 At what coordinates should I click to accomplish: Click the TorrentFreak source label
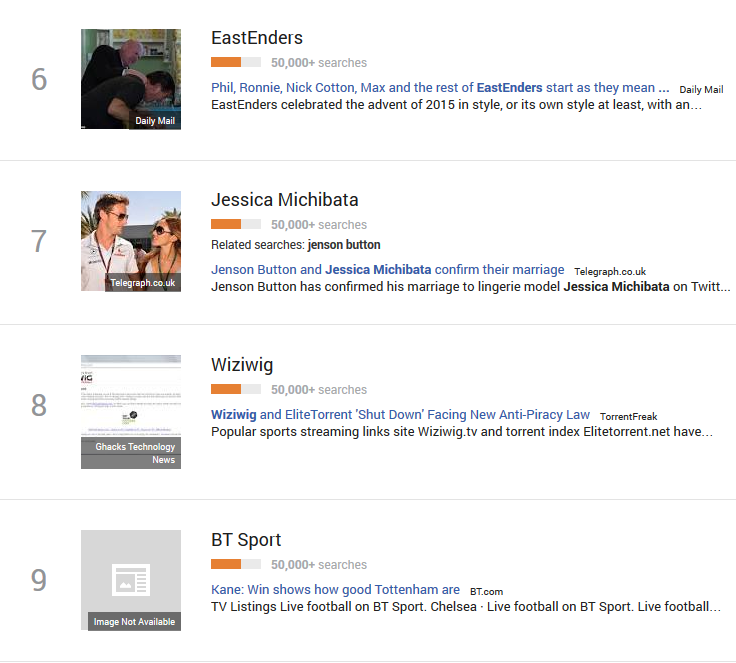click(629, 416)
